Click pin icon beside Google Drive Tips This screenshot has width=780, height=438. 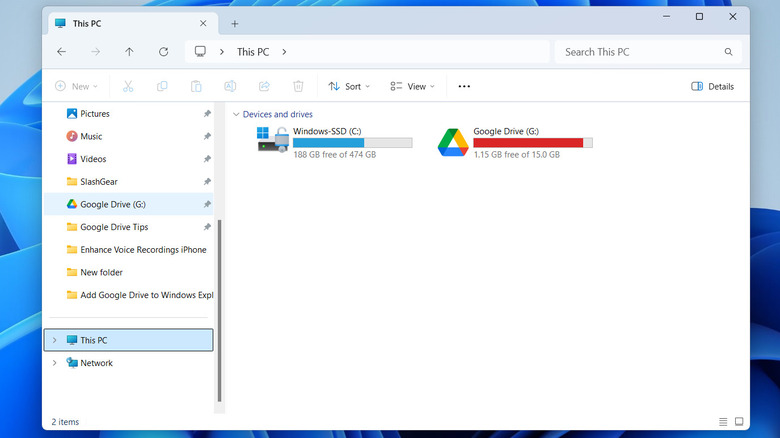pyautogui.click(x=207, y=227)
